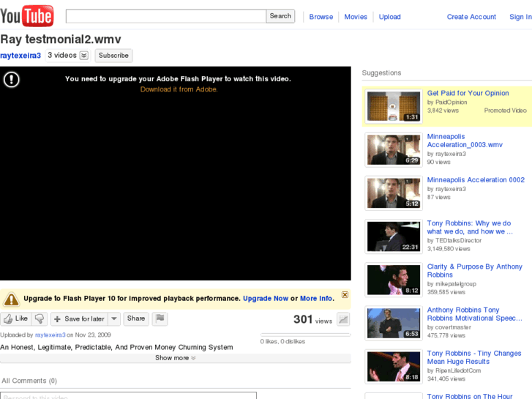Click the YouTube logo

pos(27,16)
